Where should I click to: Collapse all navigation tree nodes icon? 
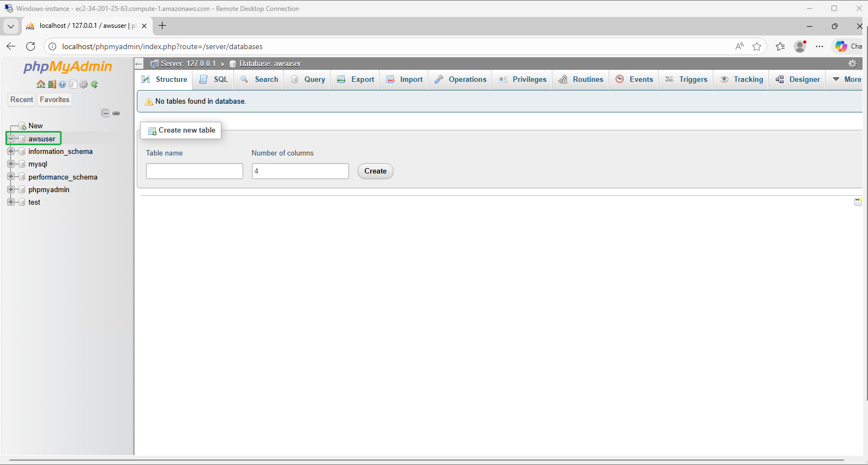pos(106,113)
